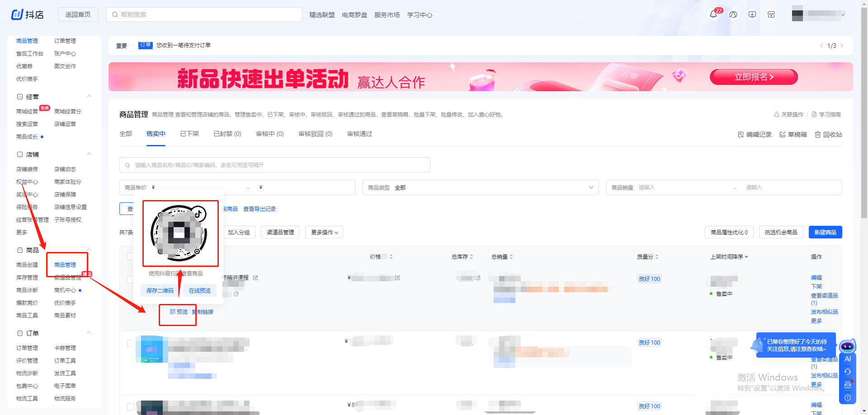Open the 更多操作 dropdown
The width and height of the screenshot is (868, 415).
click(324, 232)
